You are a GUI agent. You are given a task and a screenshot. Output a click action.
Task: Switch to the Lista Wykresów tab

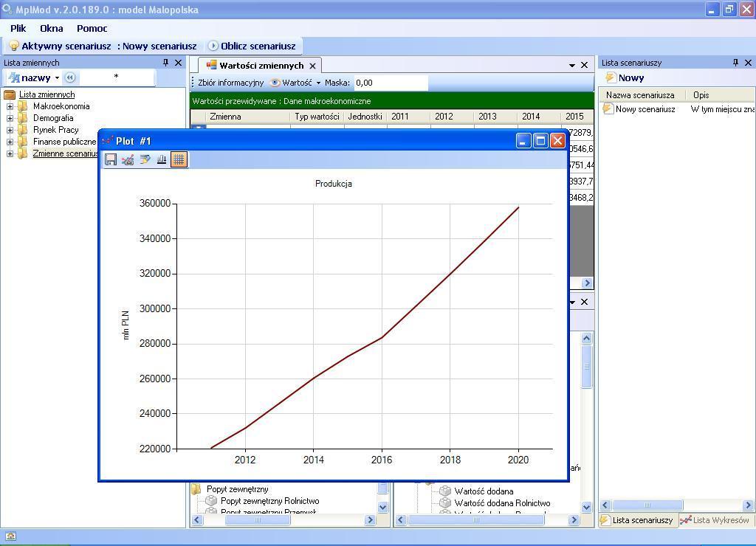click(715, 520)
